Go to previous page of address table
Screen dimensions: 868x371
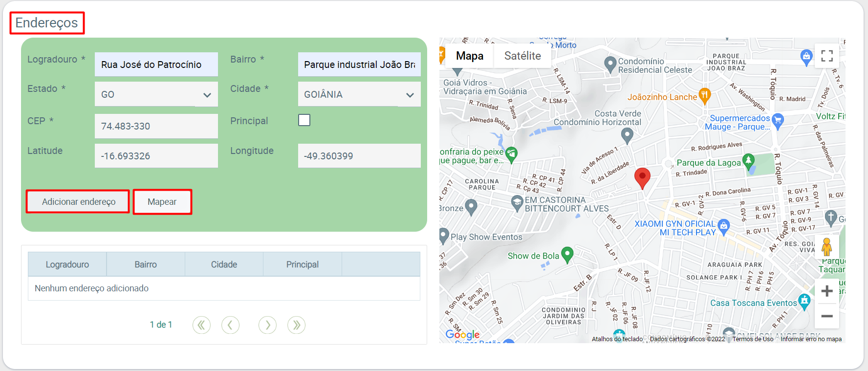pyautogui.click(x=230, y=325)
